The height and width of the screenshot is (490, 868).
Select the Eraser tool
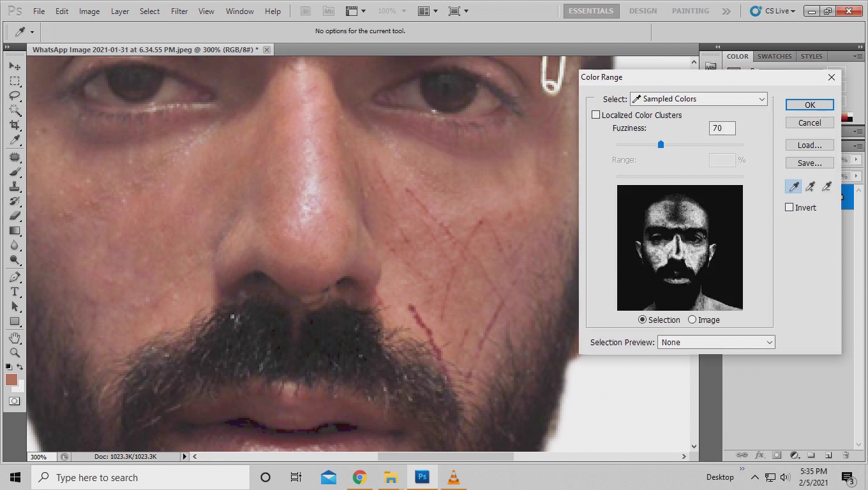[x=15, y=216]
